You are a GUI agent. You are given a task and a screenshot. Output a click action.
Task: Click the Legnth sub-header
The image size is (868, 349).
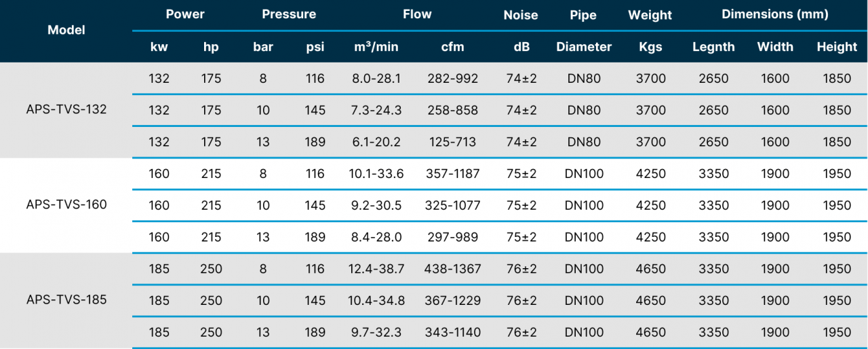(x=713, y=47)
